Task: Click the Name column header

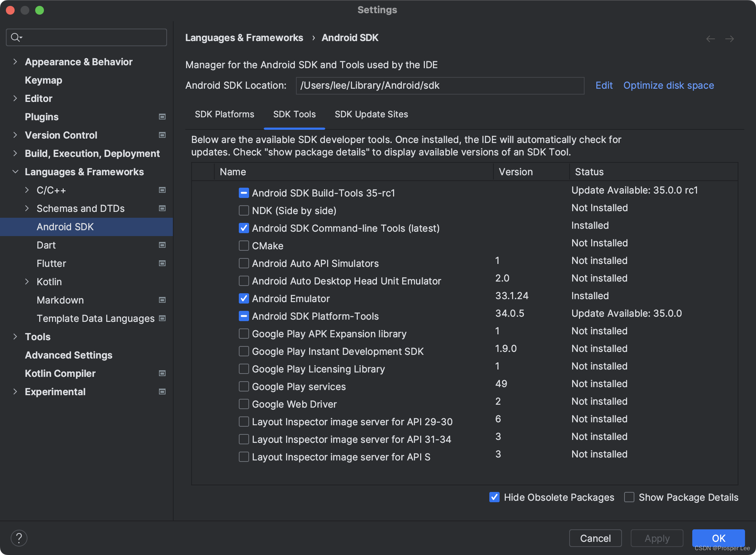Action: pyautogui.click(x=354, y=172)
